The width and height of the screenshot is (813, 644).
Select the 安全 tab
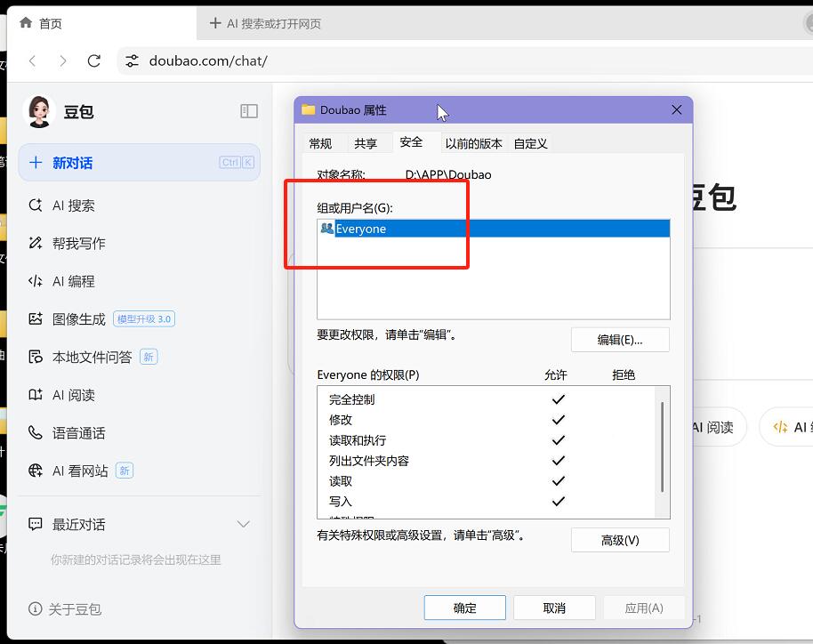[411, 142]
